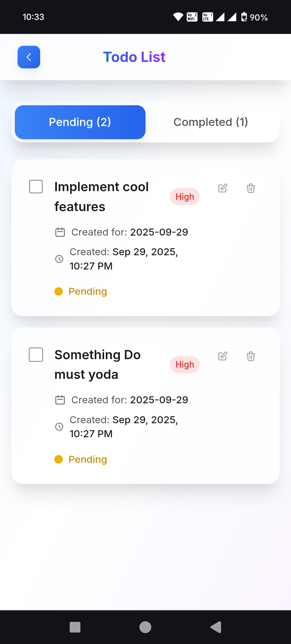Tap High priority badge on second task
The height and width of the screenshot is (644, 291).
[x=185, y=365]
